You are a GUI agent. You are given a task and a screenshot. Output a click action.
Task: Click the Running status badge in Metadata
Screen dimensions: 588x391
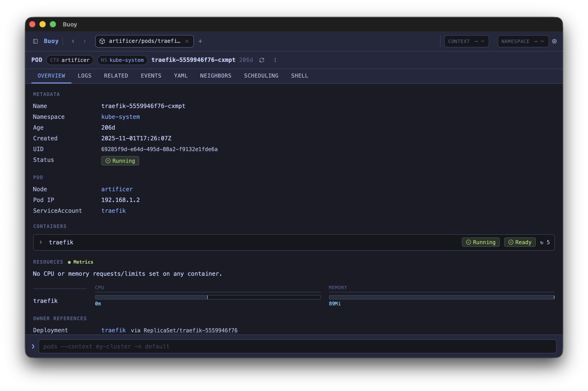pos(120,161)
